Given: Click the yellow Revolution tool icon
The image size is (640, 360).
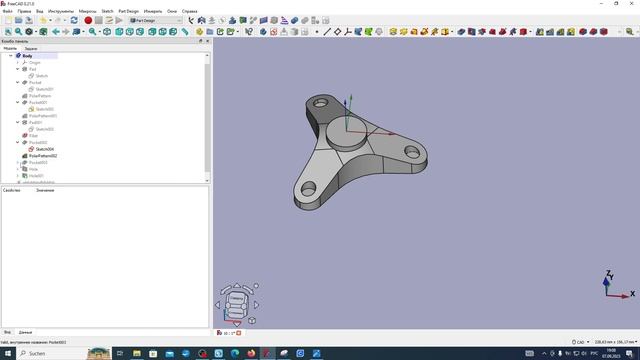Looking at the screenshot, I should click(404, 32).
